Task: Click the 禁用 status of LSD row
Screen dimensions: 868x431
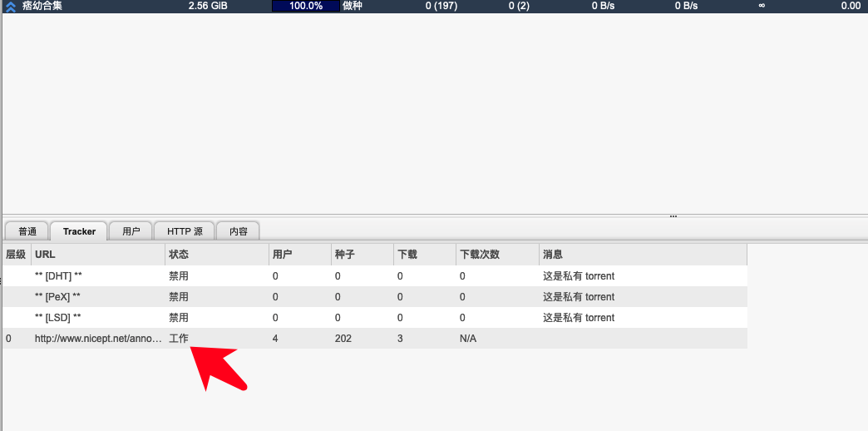Action: 179,318
